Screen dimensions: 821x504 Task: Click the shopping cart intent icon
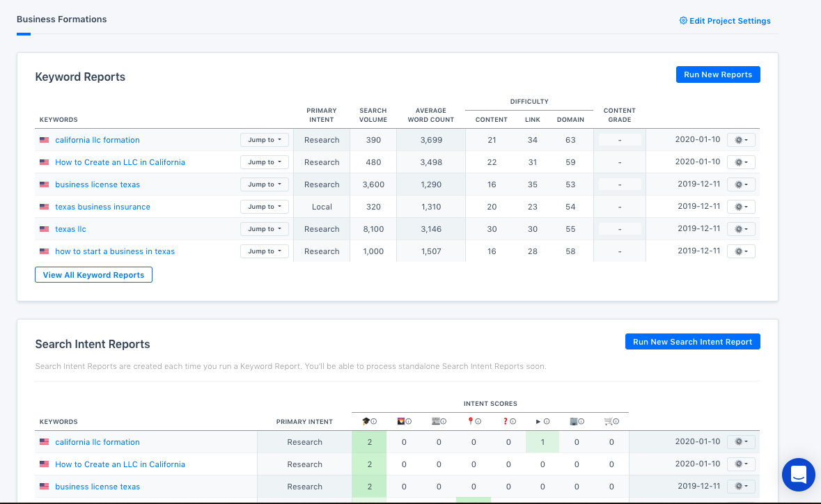click(608, 421)
